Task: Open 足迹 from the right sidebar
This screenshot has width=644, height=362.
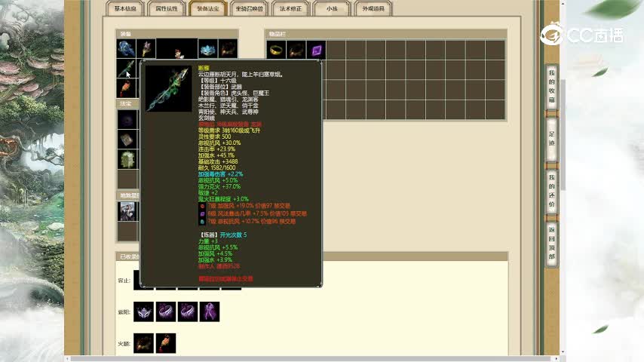Action: click(551, 139)
